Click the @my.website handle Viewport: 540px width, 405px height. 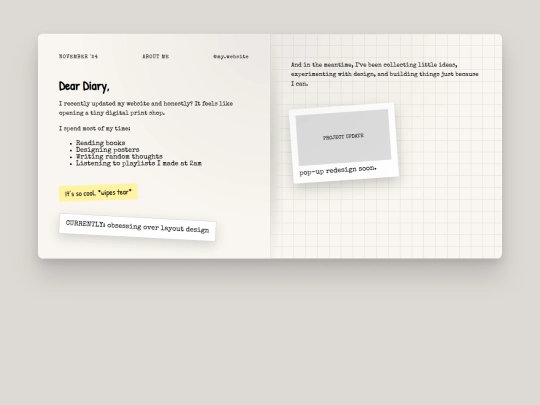click(x=231, y=56)
